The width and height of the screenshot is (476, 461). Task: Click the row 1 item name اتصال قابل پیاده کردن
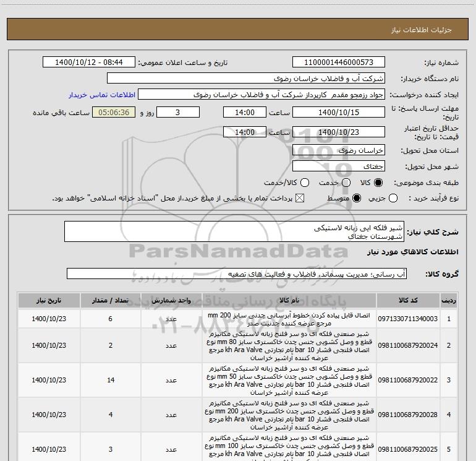coord(289,319)
